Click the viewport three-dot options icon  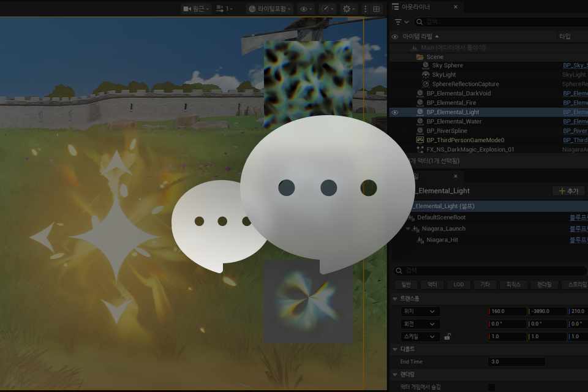[365, 9]
